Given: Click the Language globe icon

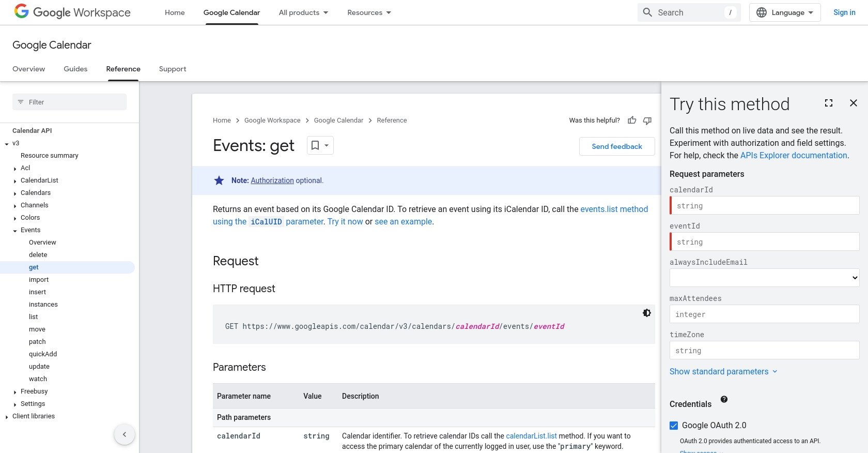Looking at the screenshot, I should [x=762, y=12].
